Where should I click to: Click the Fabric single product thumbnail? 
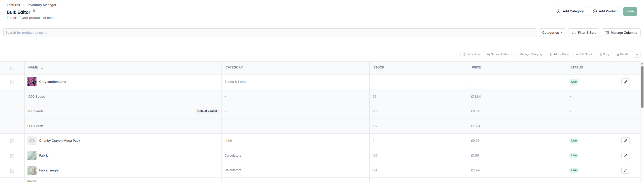[32, 170]
